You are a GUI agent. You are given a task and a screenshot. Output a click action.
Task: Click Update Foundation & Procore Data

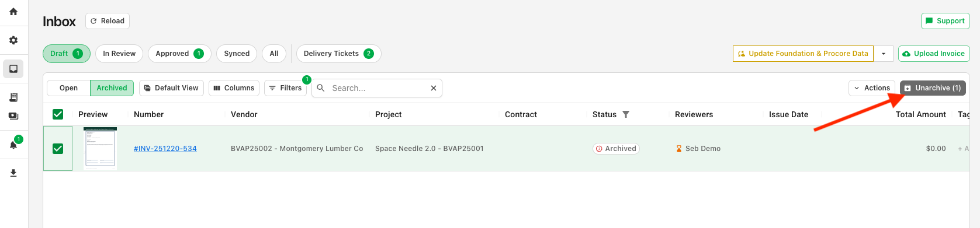803,54
